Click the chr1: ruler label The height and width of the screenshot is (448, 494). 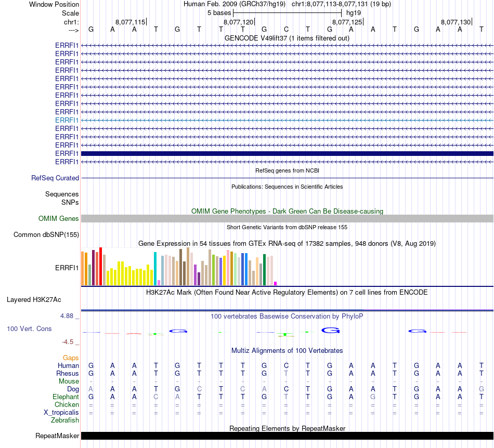[71, 22]
